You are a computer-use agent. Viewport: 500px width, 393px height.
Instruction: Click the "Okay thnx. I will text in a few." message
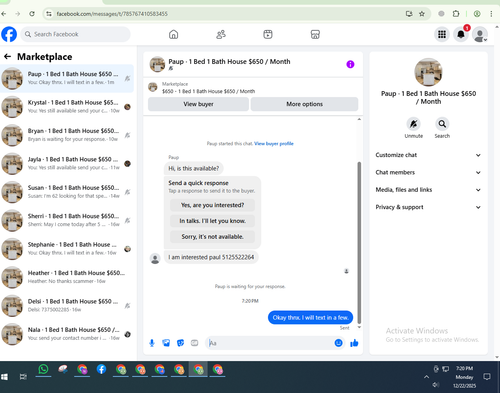[x=310, y=318]
